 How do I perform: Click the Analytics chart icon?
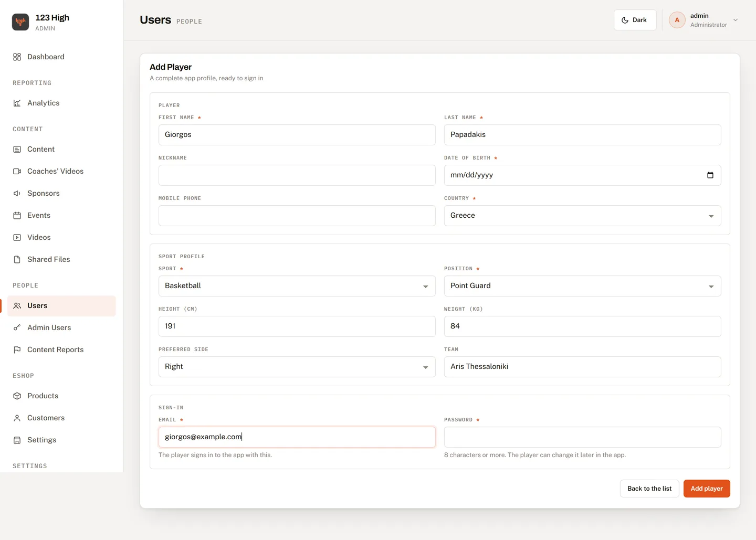pyautogui.click(x=17, y=103)
